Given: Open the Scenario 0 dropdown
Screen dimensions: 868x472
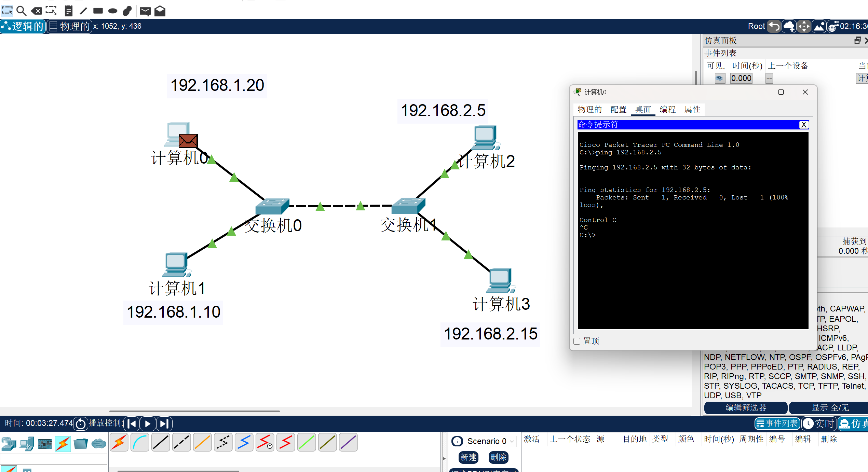Looking at the screenshot, I should point(490,441).
